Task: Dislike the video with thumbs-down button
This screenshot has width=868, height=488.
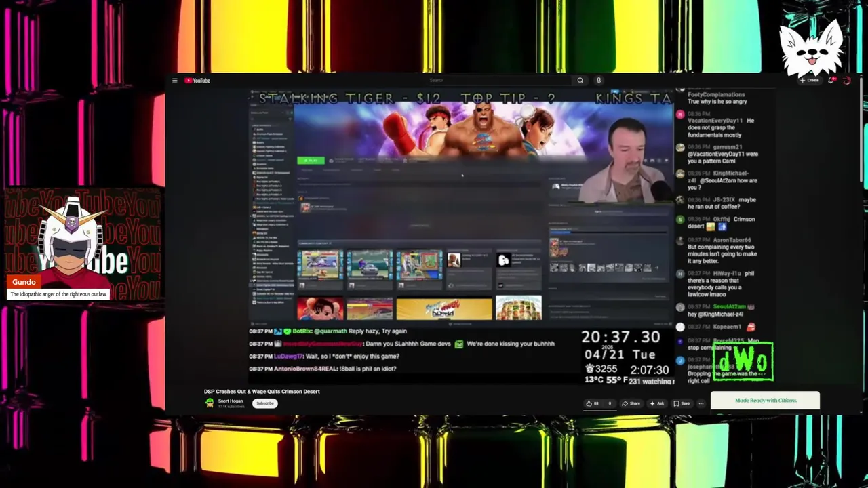Action: click(609, 403)
